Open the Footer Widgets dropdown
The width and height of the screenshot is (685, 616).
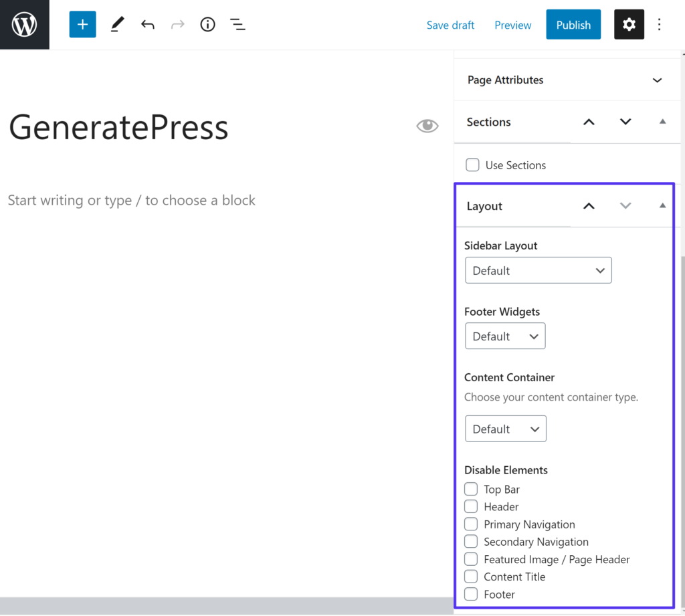(505, 336)
